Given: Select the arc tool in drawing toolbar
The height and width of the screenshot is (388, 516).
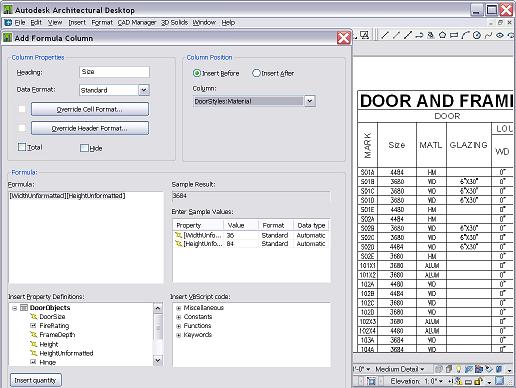Looking at the screenshot, I should (465, 35).
